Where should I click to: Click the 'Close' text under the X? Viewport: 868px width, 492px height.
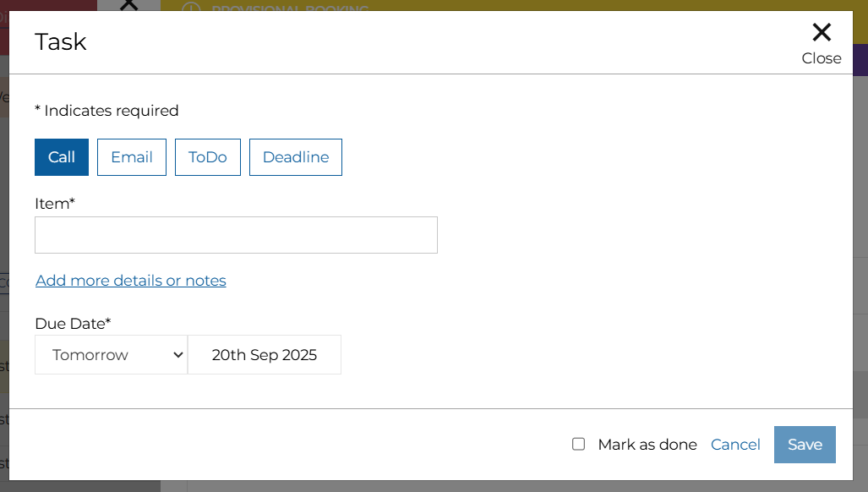coord(822,58)
